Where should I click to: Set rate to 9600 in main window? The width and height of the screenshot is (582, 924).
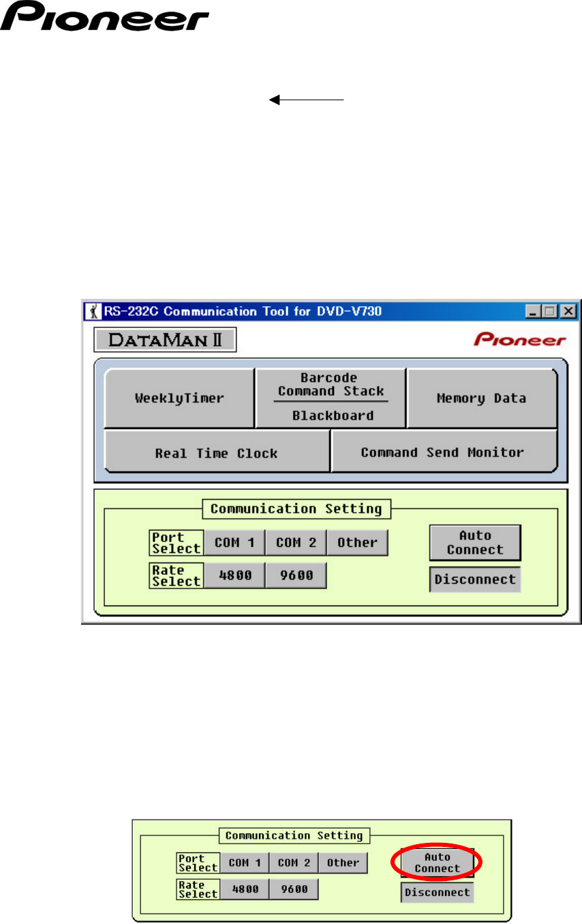click(296, 575)
